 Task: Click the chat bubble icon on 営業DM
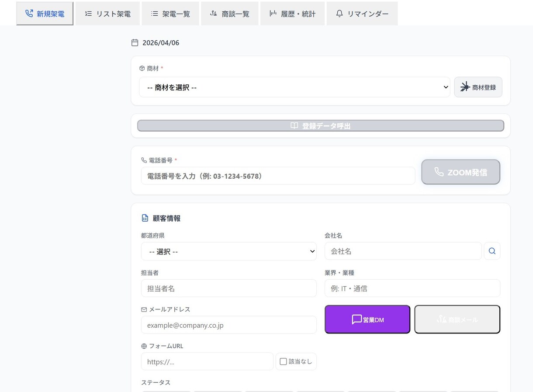coord(356,319)
